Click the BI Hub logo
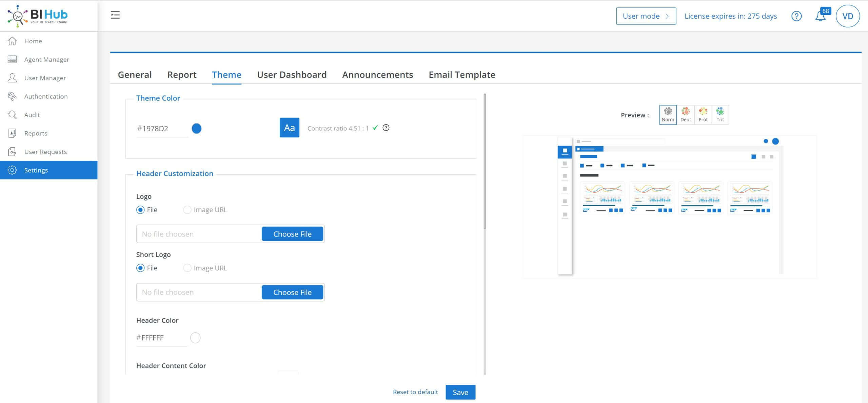The height and width of the screenshot is (403, 868). point(38,16)
